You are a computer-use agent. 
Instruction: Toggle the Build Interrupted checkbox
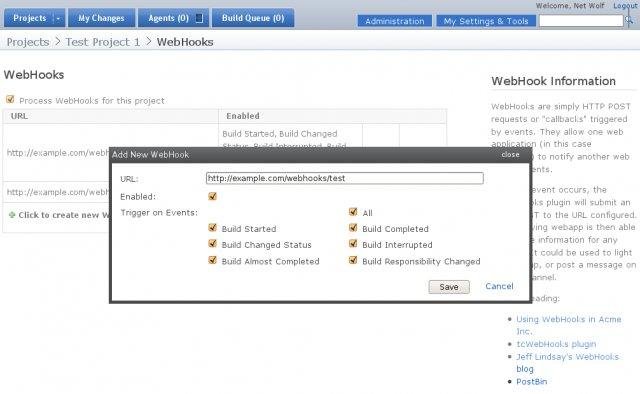tap(353, 244)
